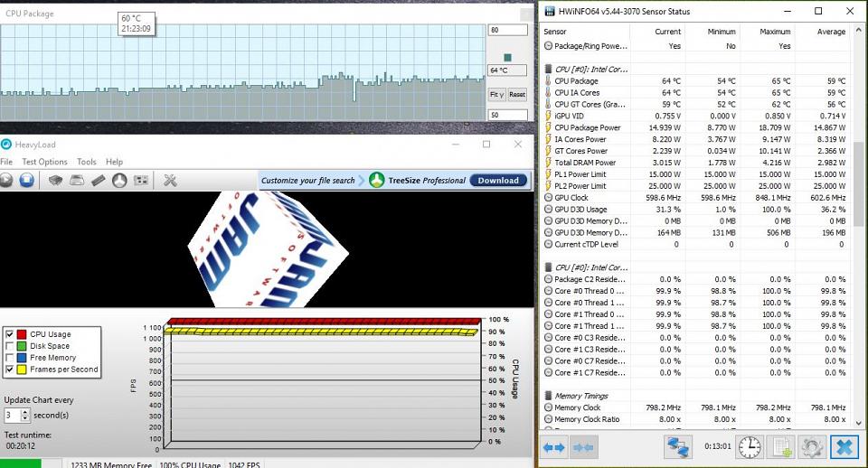Image resolution: width=868 pixels, height=468 pixels.
Task: Toggle the Stress GPU fan icon
Action: click(119, 181)
